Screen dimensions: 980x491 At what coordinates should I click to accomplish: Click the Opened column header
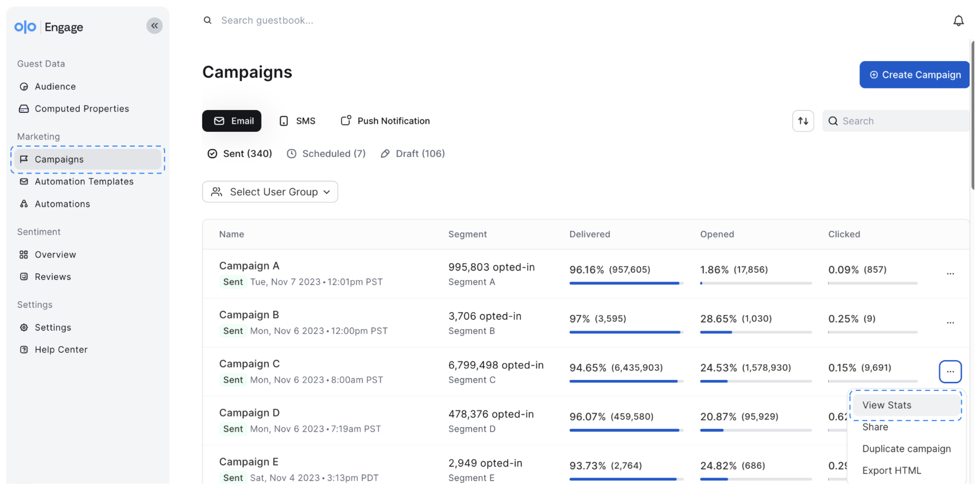[717, 234]
